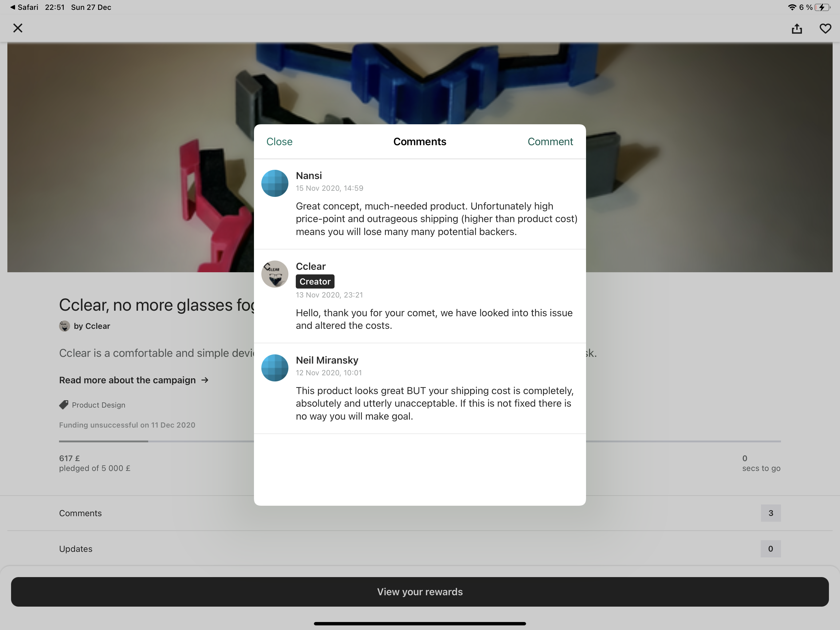Tap Cclear's creator avatar in comments
This screenshot has height=630, width=840.
tap(275, 274)
